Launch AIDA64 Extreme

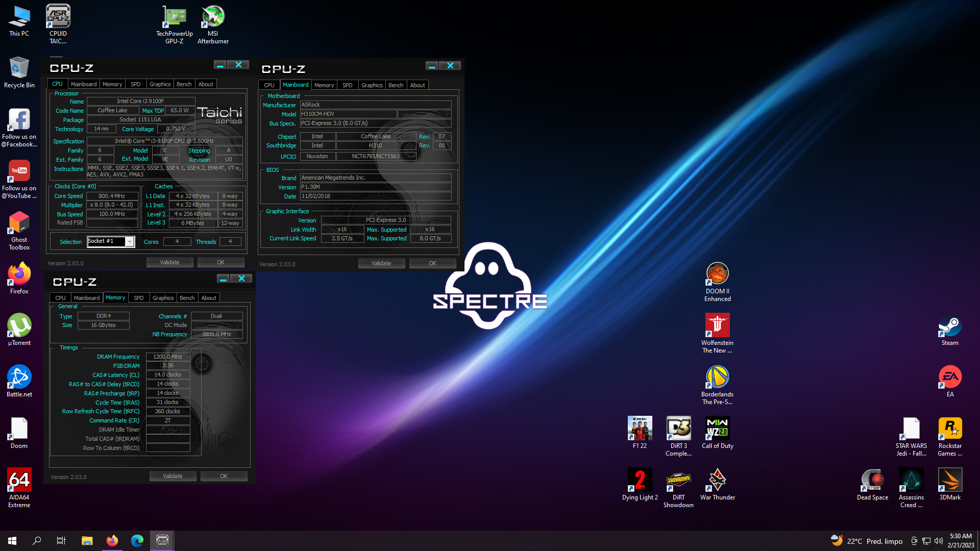pos(19,488)
